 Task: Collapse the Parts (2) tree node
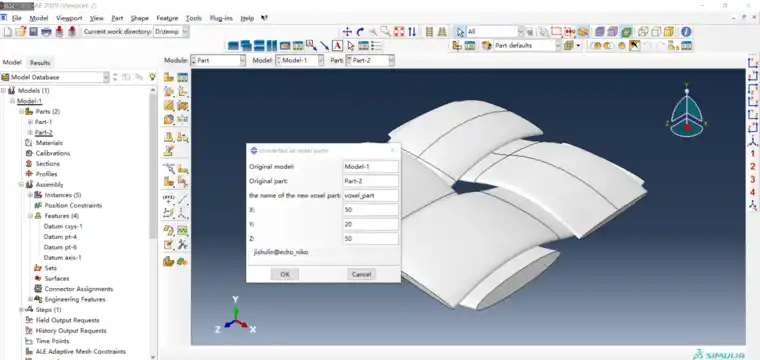coord(21,111)
